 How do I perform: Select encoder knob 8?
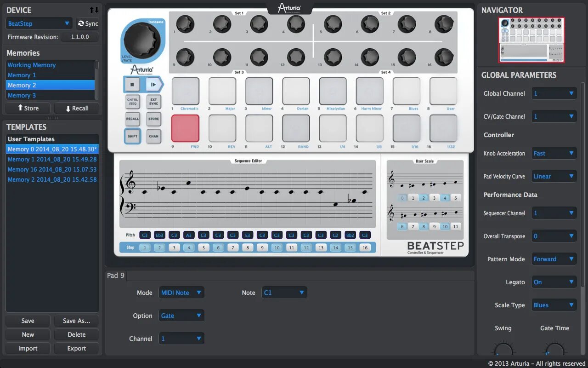tap(444, 23)
